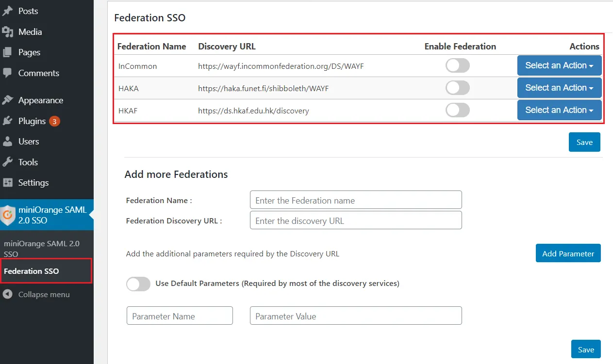Click the Parameter Name input
Screen dimensions: 613x364
point(180,316)
